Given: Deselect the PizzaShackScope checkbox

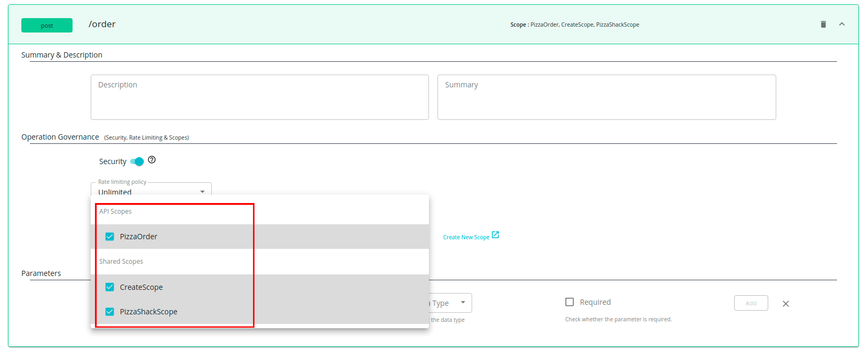Looking at the screenshot, I should pyautogui.click(x=110, y=312).
